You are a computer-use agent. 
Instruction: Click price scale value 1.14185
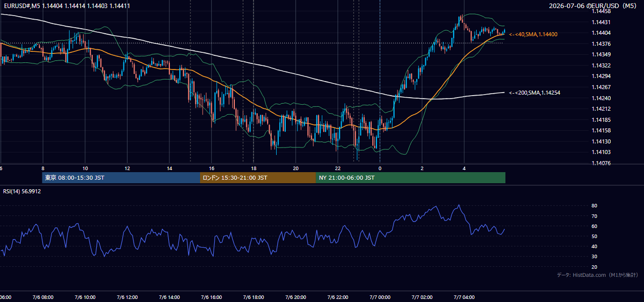point(601,120)
